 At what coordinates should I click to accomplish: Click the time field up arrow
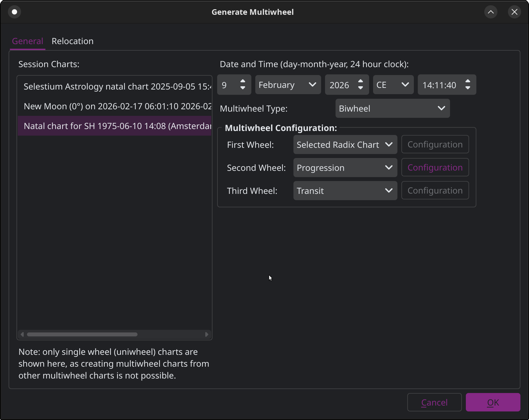467,82
